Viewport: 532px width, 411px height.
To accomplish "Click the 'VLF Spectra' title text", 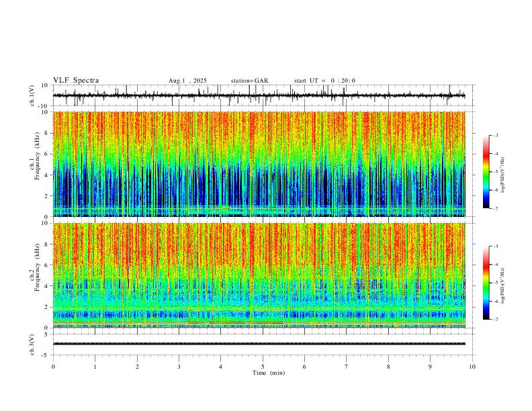I will tap(76, 81).
